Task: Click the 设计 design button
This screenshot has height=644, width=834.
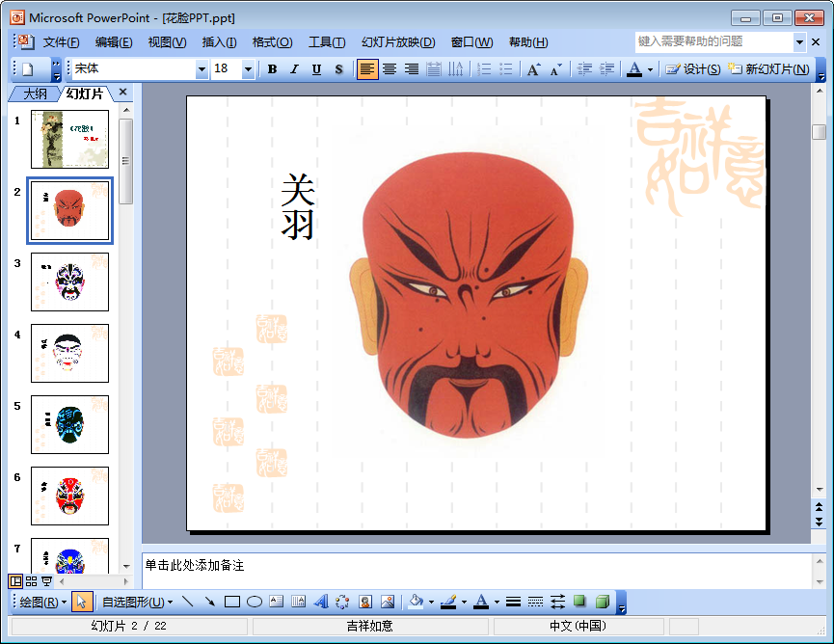Action: 693,69
